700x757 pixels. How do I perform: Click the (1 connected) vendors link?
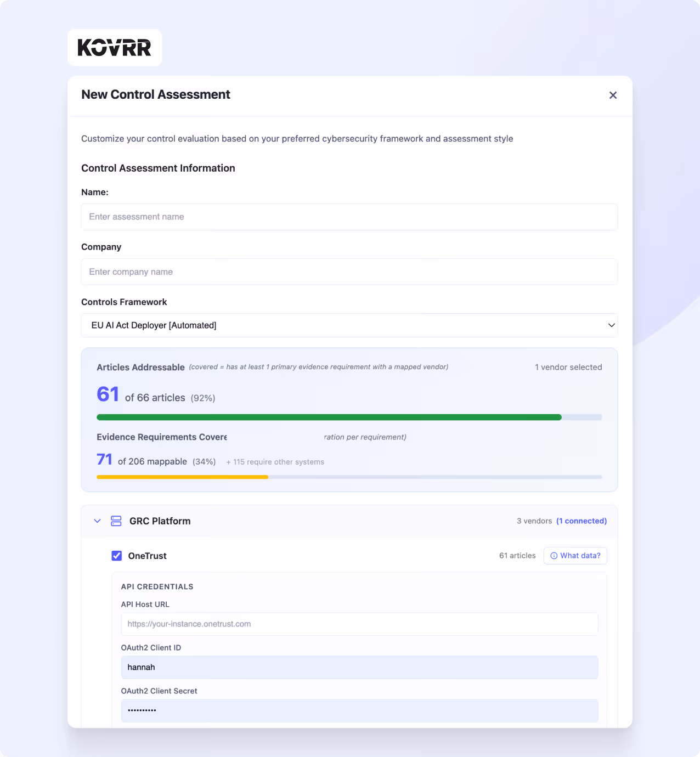click(582, 521)
